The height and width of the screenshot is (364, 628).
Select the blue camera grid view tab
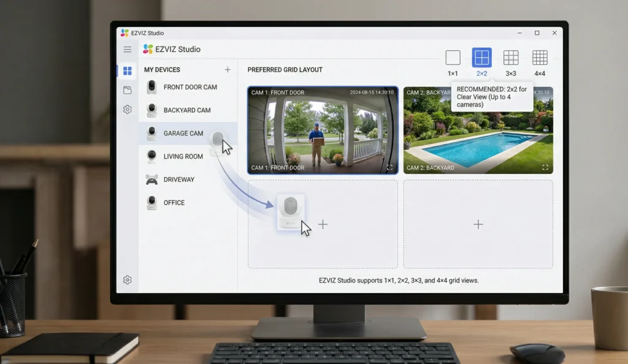(128, 69)
